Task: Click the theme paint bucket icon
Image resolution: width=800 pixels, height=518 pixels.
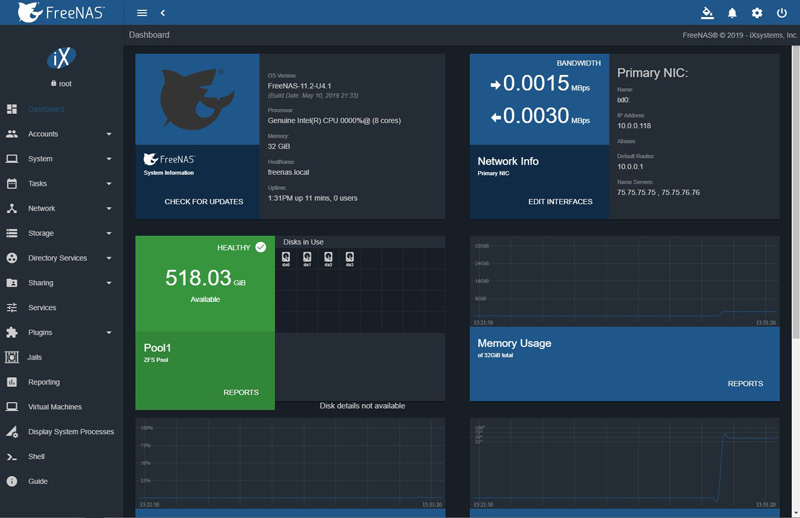Action: [x=707, y=13]
